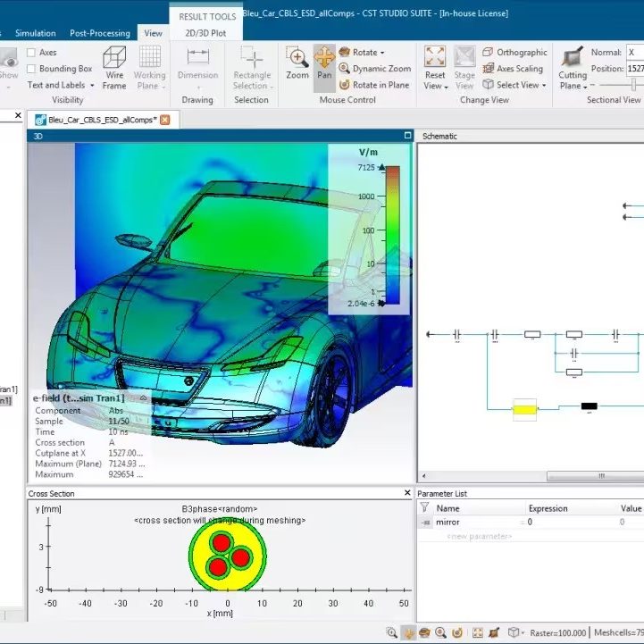Click the Reset View icon

point(435,68)
